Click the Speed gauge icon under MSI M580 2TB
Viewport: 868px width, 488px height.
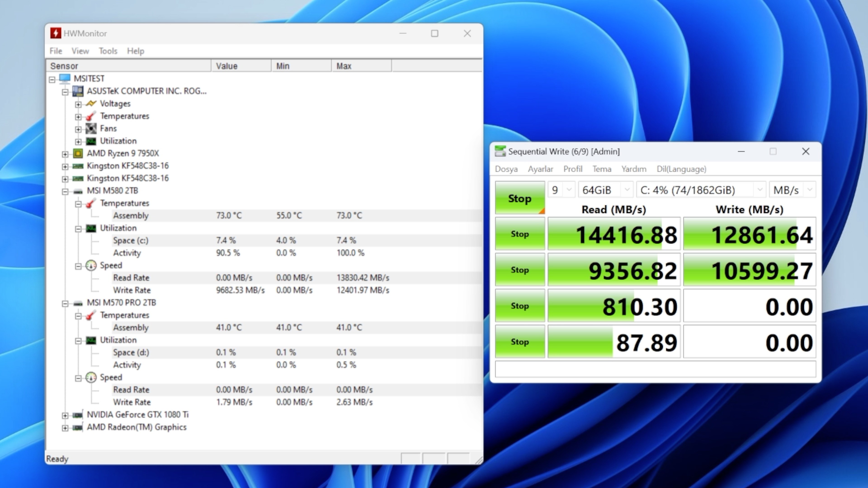(91, 265)
